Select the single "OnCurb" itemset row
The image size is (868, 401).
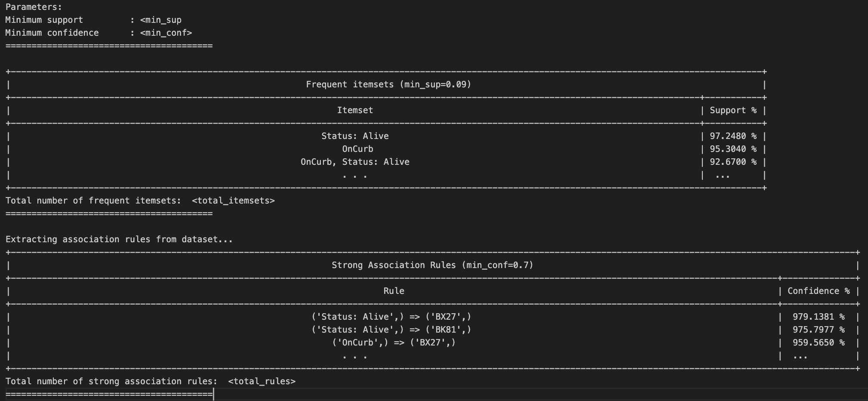tap(357, 149)
